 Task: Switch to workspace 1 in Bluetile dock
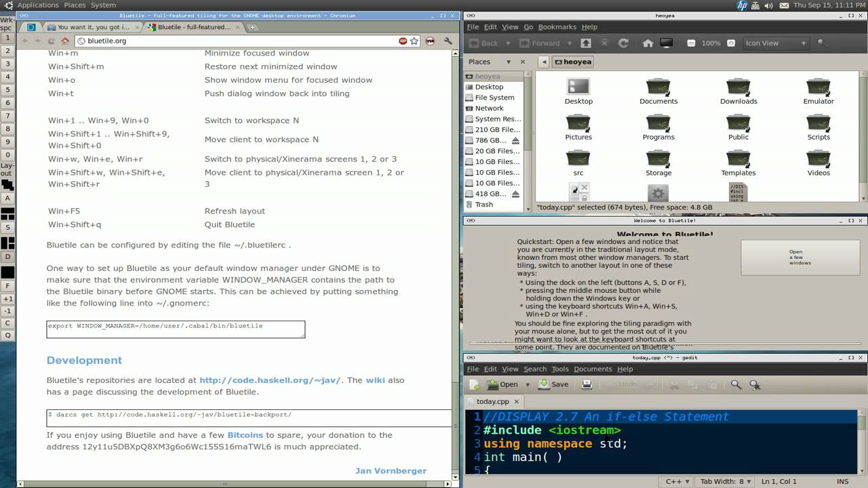pos(7,38)
